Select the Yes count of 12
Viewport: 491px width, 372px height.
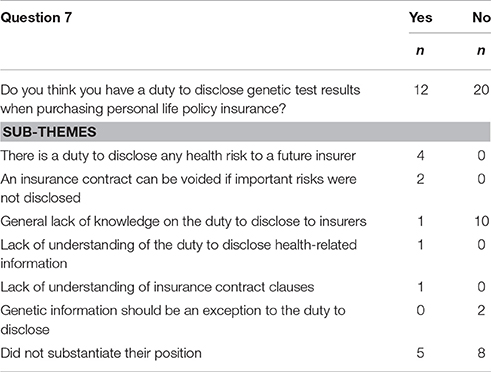[421, 90]
